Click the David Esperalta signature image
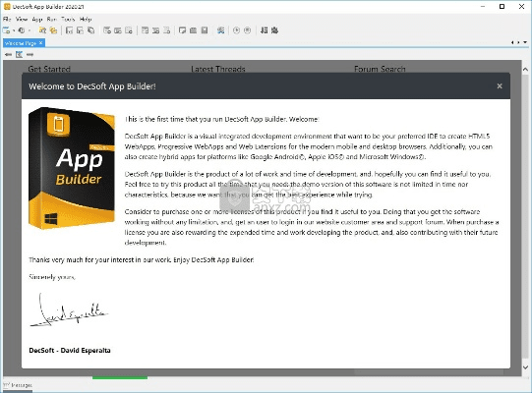Image resolution: width=532 pixels, height=393 pixels. click(x=69, y=309)
